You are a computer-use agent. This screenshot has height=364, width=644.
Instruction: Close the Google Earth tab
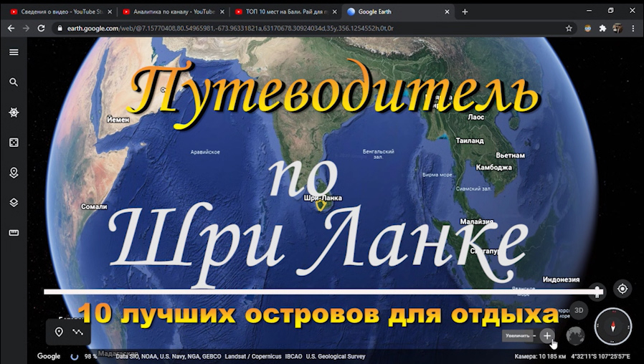coord(447,12)
